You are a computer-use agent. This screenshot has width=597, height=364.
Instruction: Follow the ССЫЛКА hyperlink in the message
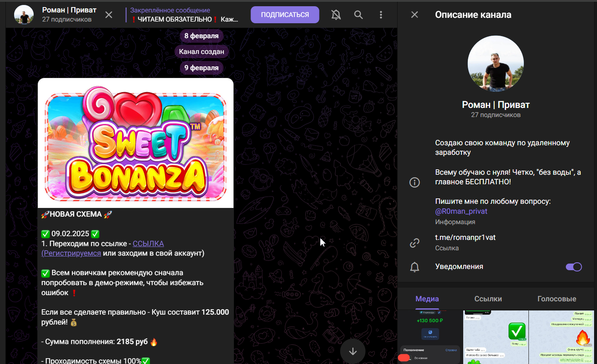pyautogui.click(x=148, y=244)
